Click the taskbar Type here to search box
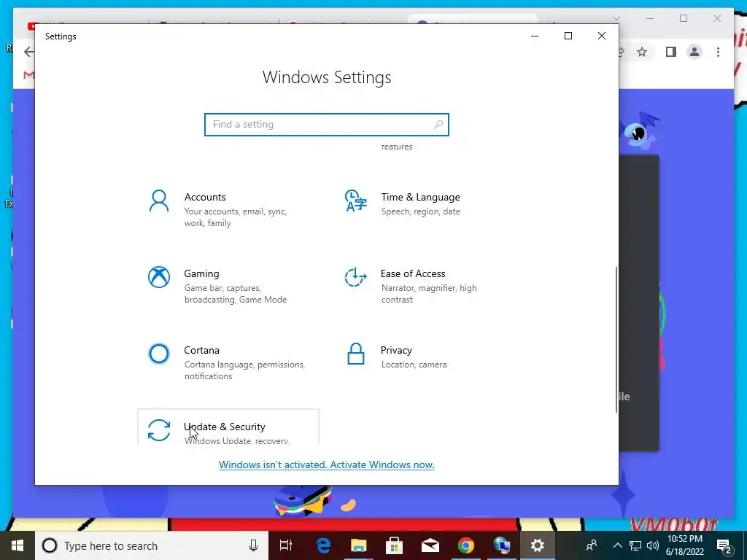Viewport: 747px width, 560px height. 152,545
